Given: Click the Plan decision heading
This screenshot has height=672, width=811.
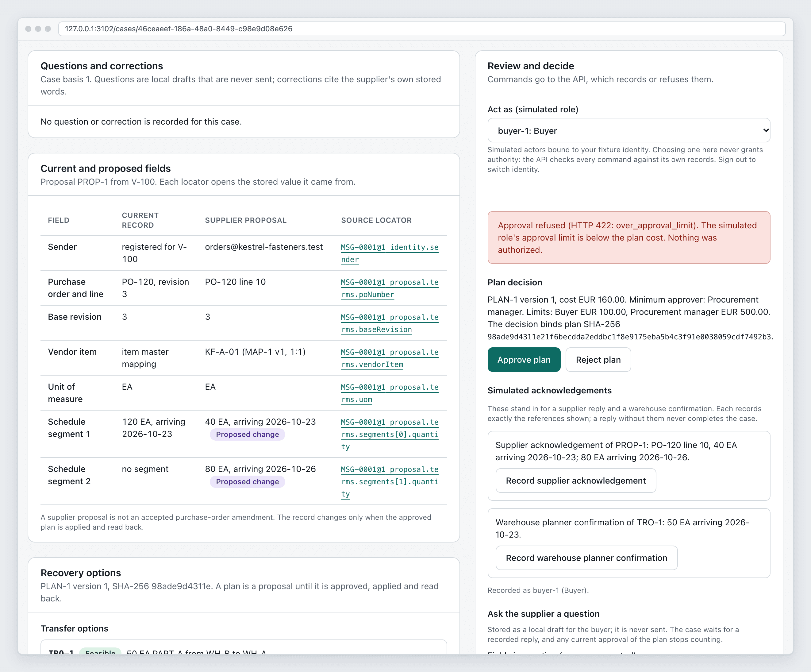Looking at the screenshot, I should 514,282.
